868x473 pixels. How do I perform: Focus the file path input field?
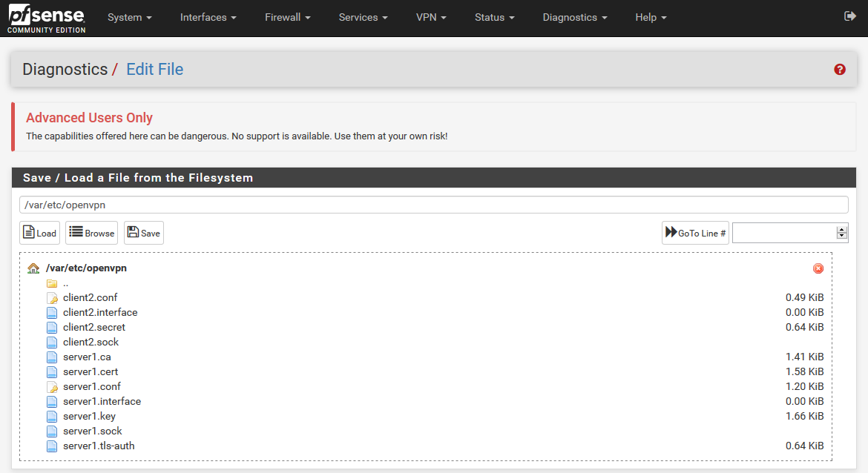click(433, 205)
